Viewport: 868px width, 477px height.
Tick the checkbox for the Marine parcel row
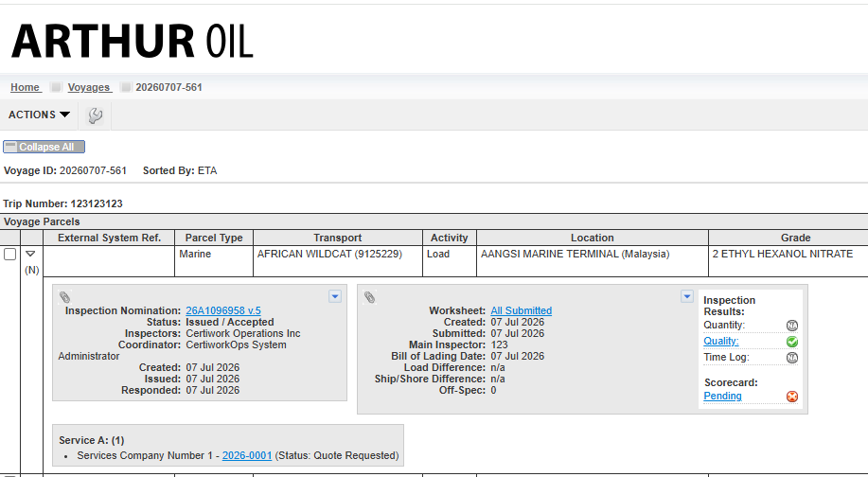10,254
